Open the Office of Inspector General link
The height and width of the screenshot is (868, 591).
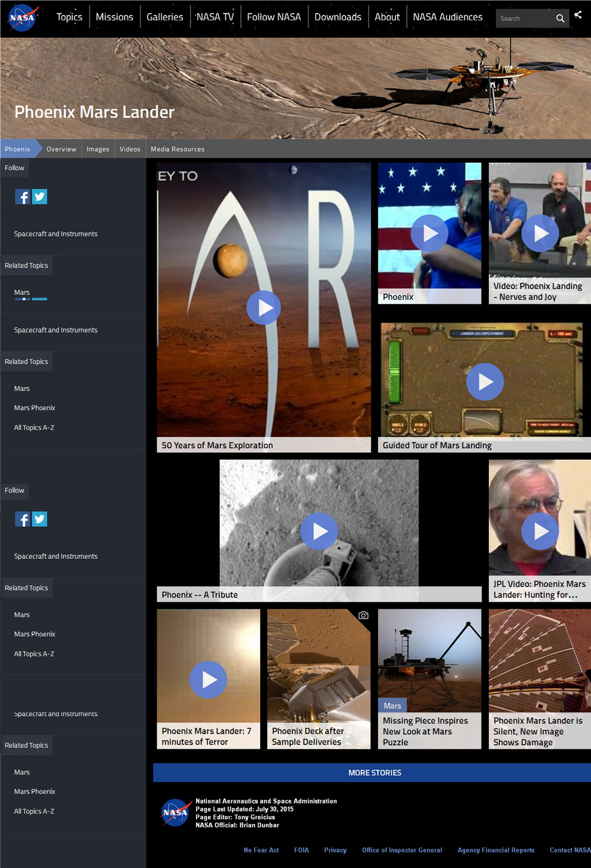pyautogui.click(x=402, y=850)
